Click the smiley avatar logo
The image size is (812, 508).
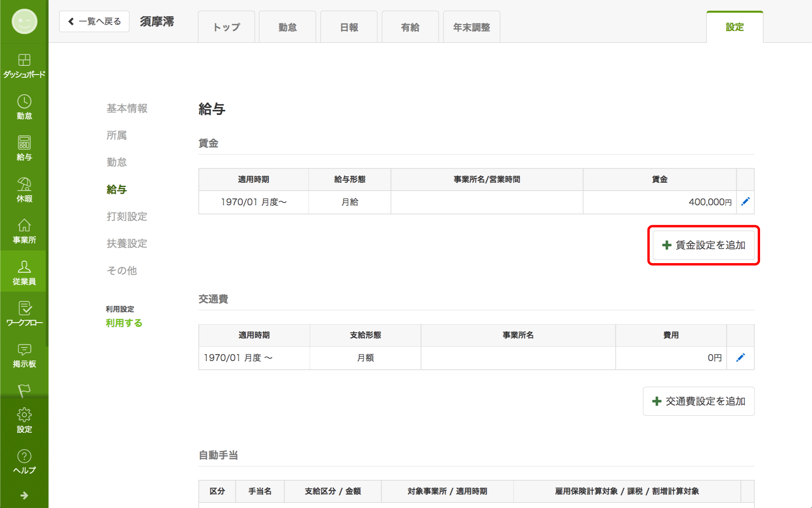tap(24, 21)
